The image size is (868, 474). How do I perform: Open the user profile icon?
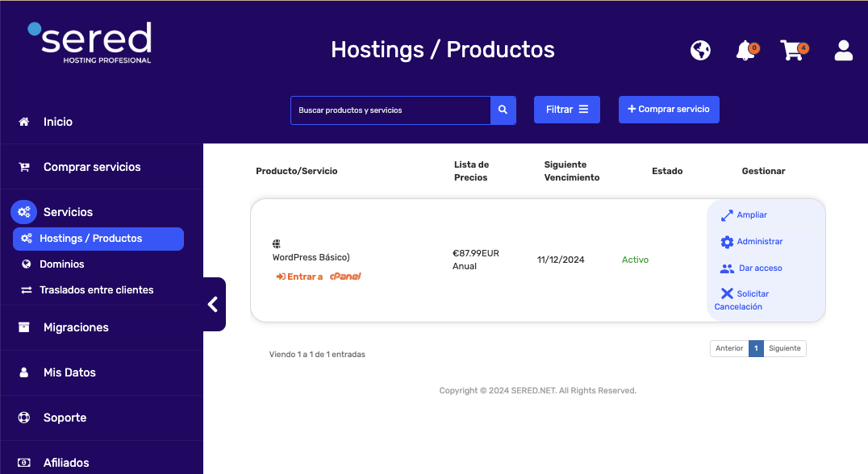pyautogui.click(x=843, y=51)
